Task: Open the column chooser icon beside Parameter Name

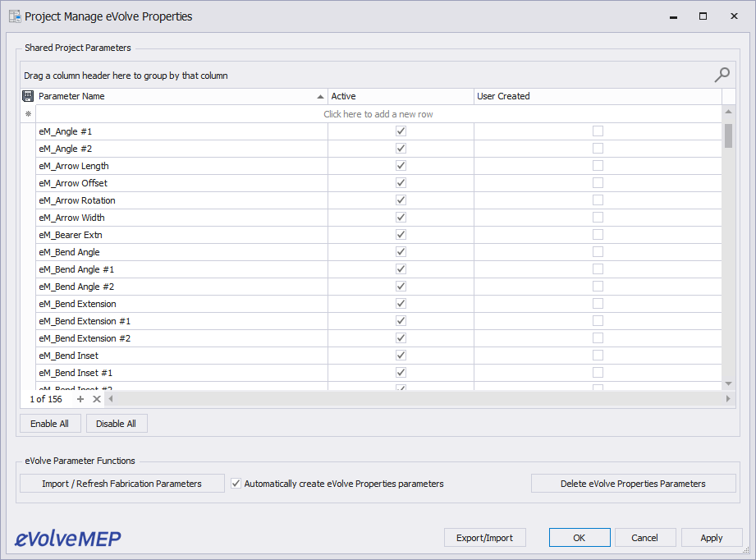Action: [x=28, y=96]
